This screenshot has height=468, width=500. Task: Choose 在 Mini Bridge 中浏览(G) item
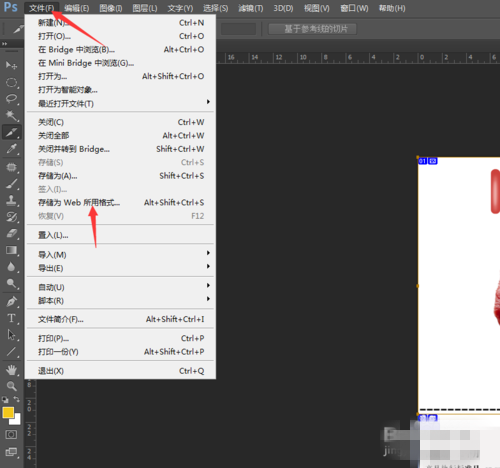click(x=120, y=63)
